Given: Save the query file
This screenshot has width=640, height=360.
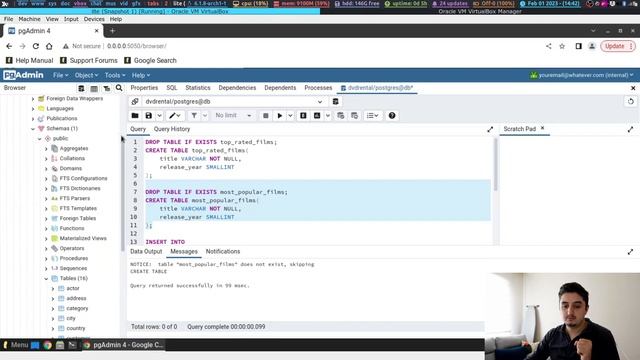Looking at the screenshot, I should (149, 116).
